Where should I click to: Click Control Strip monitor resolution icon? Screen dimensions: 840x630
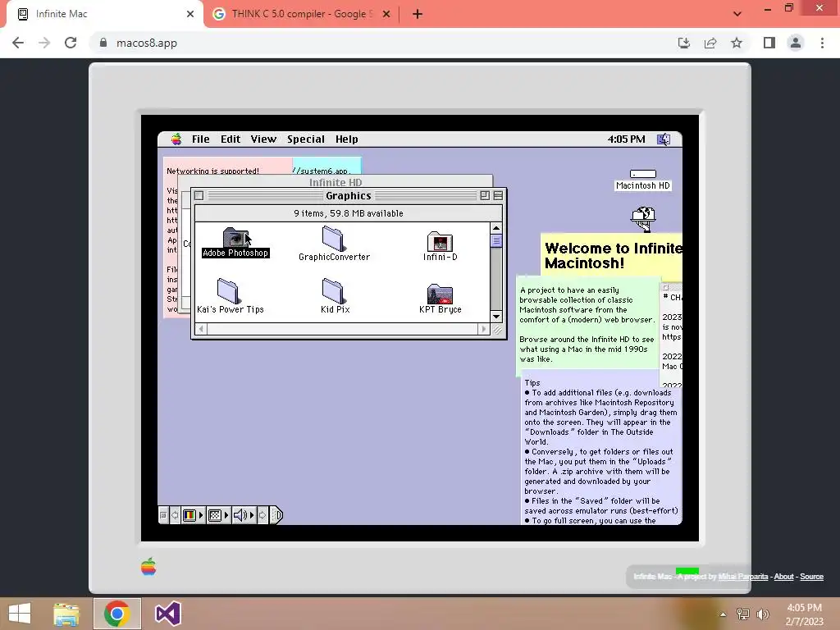[215, 515]
